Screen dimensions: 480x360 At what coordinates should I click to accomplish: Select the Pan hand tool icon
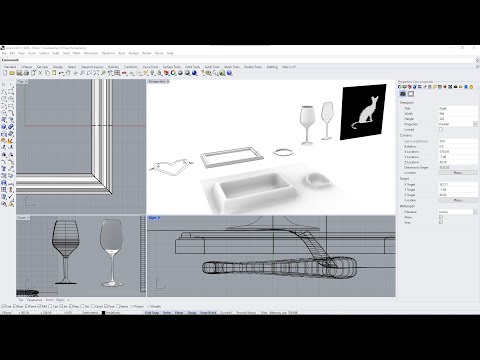[x=68, y=73]
